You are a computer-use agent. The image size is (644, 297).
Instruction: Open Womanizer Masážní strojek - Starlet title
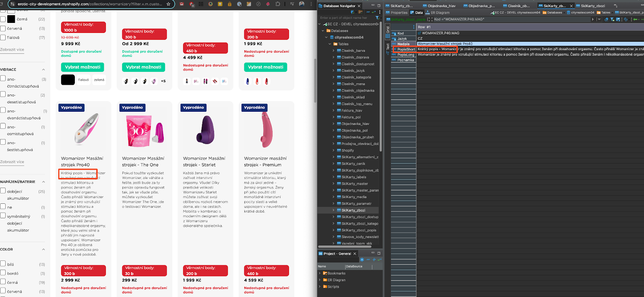(204, 162)
